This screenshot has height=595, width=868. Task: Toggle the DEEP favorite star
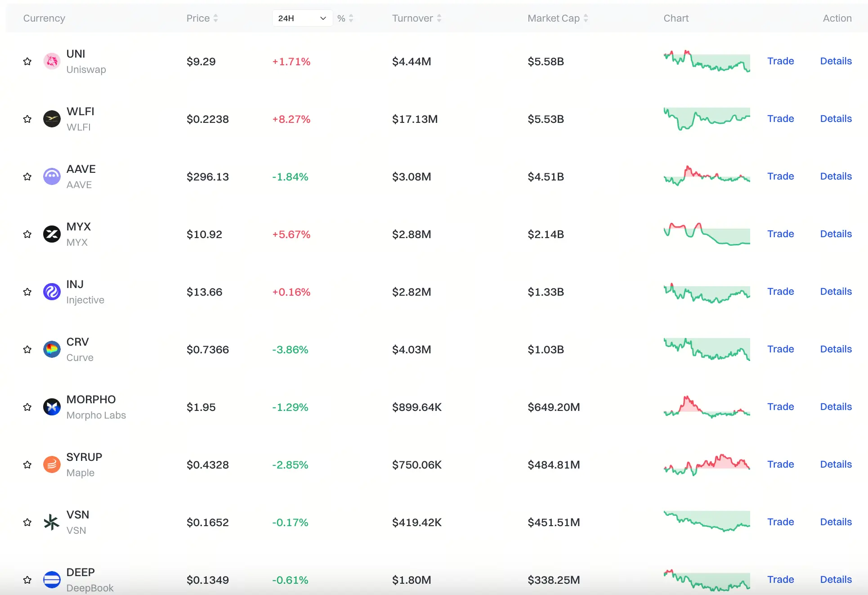[x=27, y=580]
